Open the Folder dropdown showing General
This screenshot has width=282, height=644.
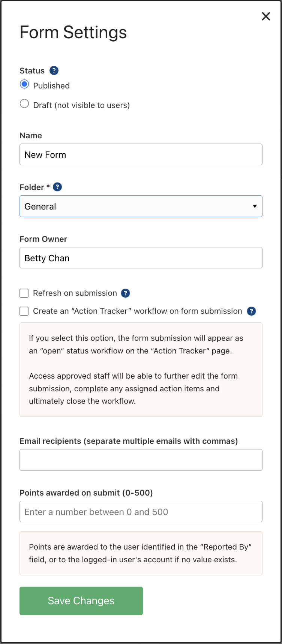(141, 206)
